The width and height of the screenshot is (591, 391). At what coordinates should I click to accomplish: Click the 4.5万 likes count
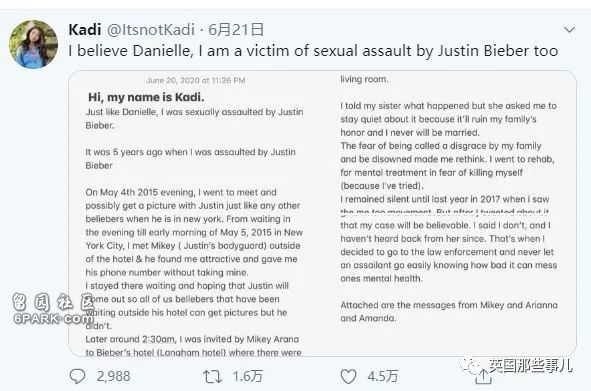[x=383, y=376]
